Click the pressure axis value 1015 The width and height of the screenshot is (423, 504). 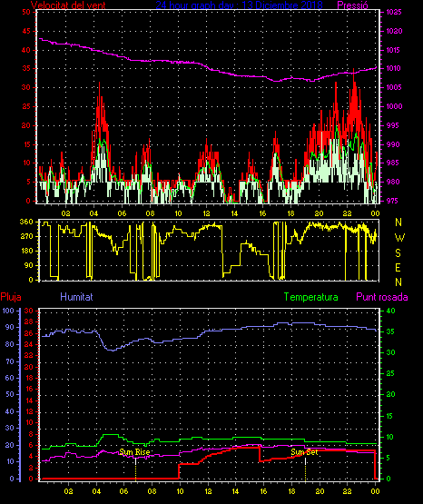pyautogui.click(x=394, y=50)
